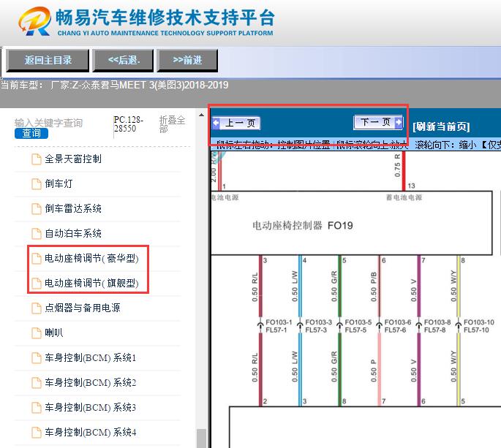501x448 pixels.
Task: Click the 查询 search button
Action: pos(31,133)
